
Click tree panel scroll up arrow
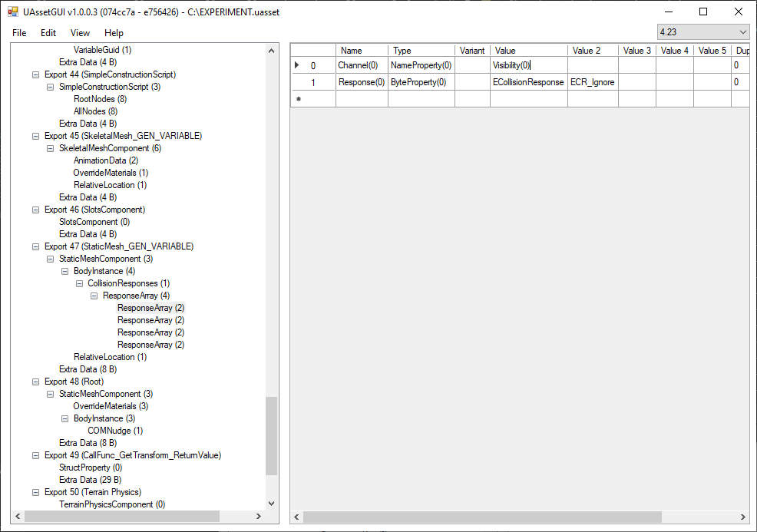click(x=271, y=51)
